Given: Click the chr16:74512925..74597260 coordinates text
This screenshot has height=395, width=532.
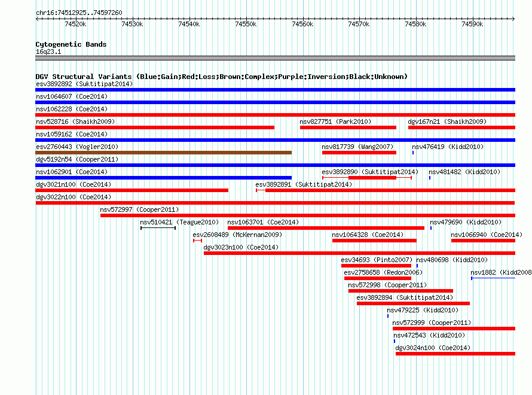Looking at the screenshot, I should [79, 13].
